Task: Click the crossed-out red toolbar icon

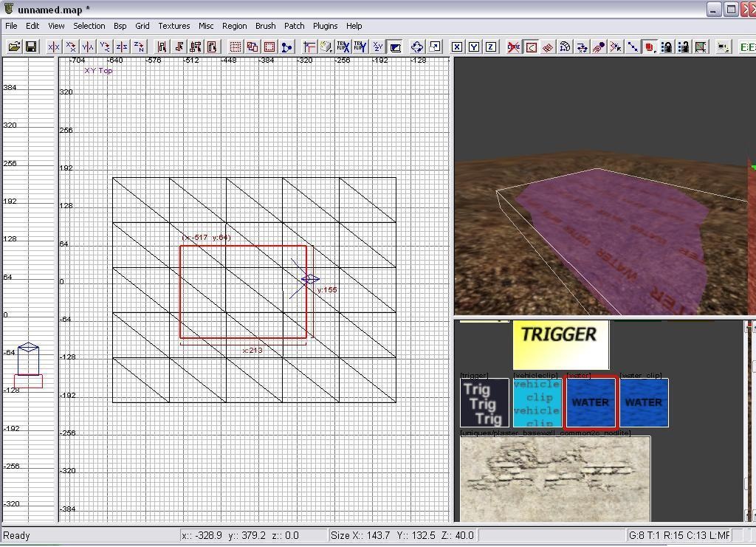Action: tap(514, 47)
